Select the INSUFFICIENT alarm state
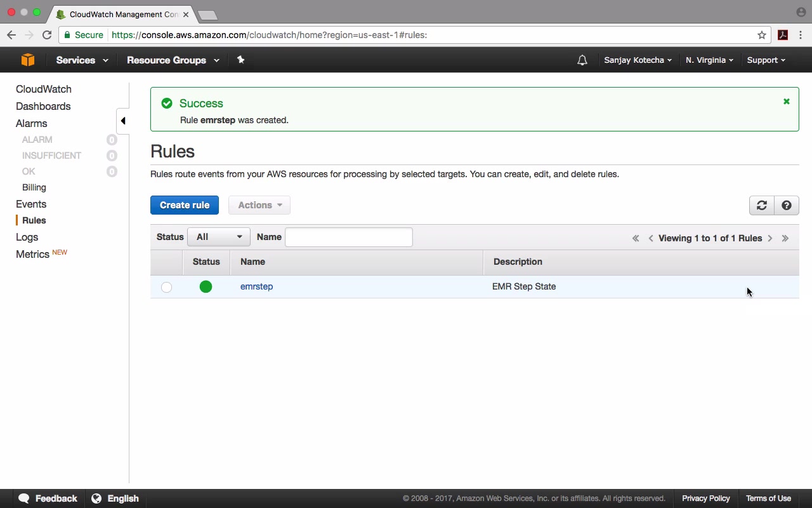Viewport: 812px width, 508px height. pos(52,156)
